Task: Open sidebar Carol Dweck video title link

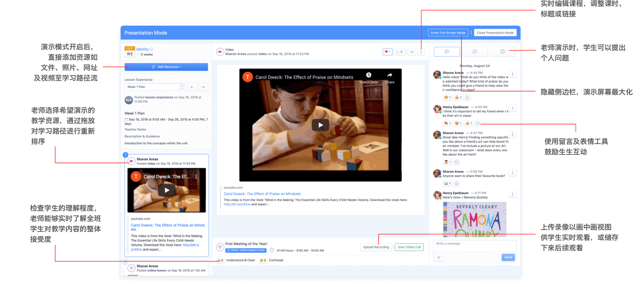Action: 168,227
